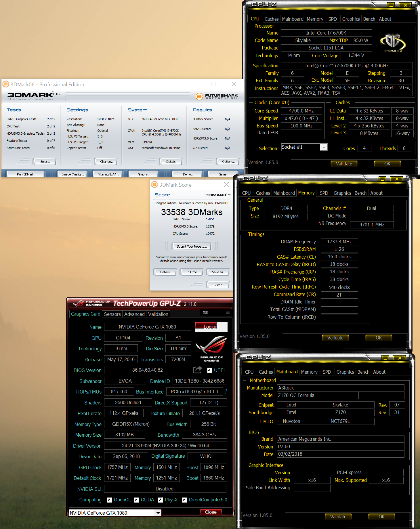Take a GPU-Z screenshot with the camera icon

[x=205, y=312]
